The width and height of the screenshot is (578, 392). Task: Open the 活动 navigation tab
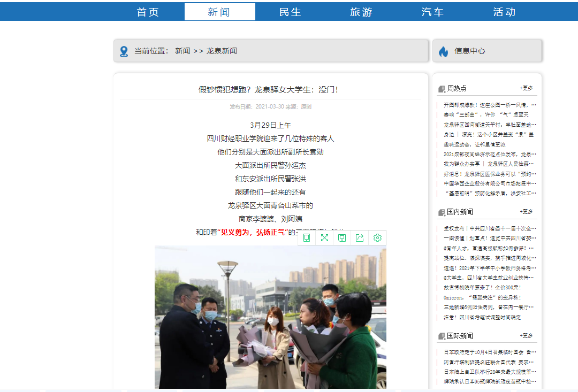coord(504,12)
